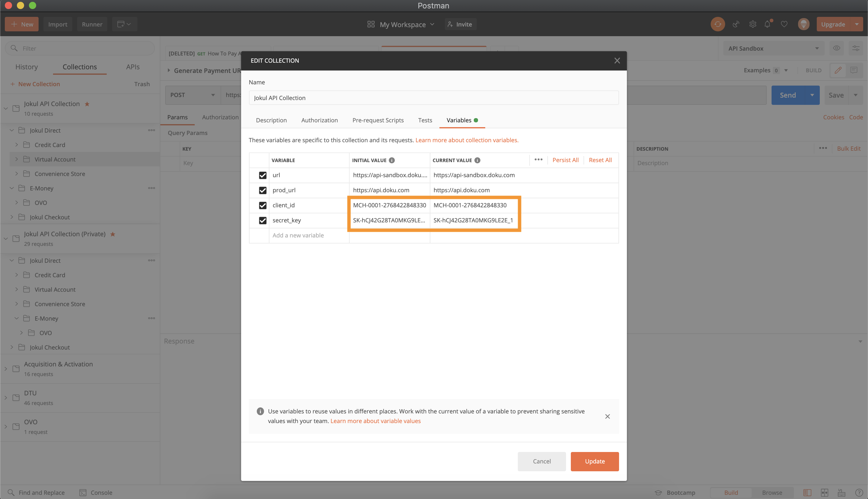Viewport: 868px width, 499px height.
Task: Click the heart icon in header
Action: click(784, 24)
